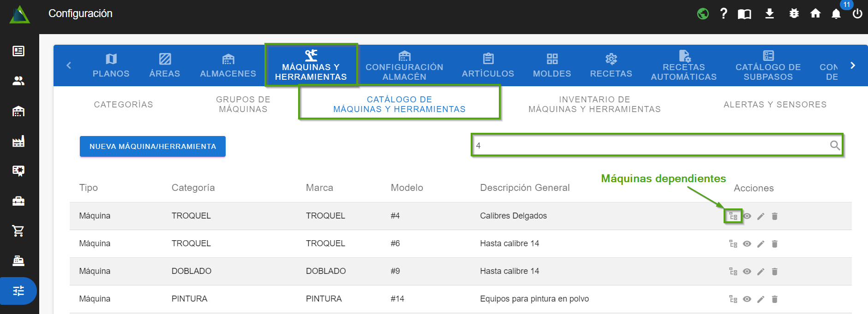
Task: Open dependent machines for TROQUEL #4
Action: pos(733,216)
